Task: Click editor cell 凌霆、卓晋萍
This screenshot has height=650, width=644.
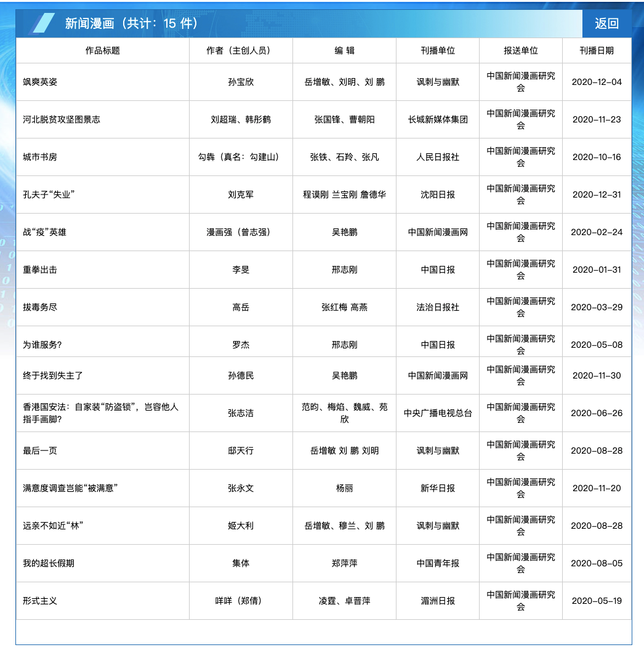Action: pyautogui.click(x=344, y=601)
